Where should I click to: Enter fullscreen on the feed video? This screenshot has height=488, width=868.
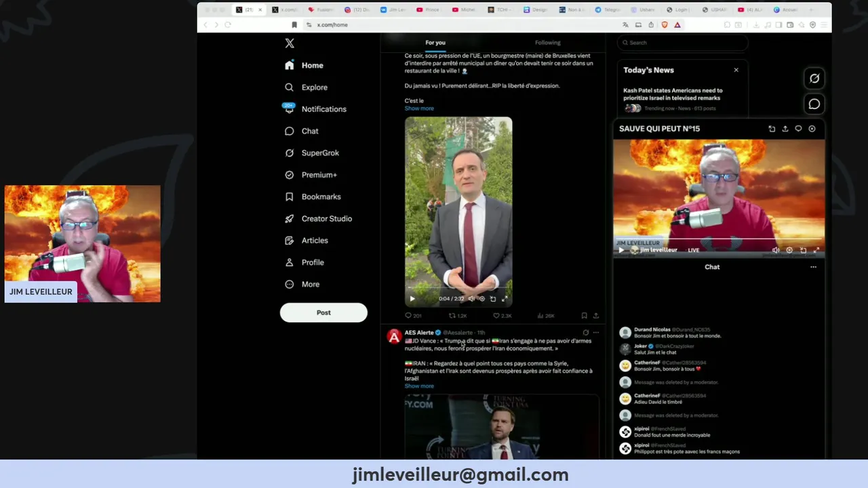click(504, 299)
